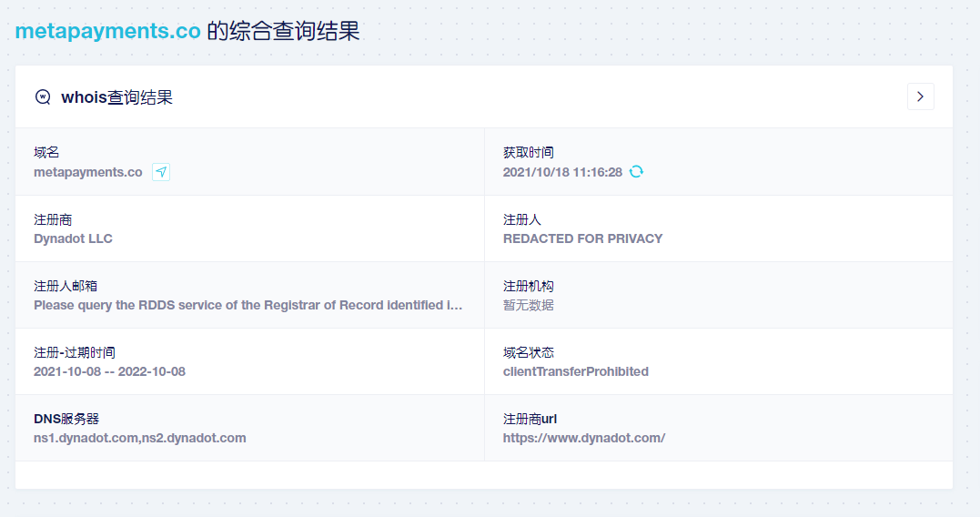Click the 注册商url field label
980x517 pixels.
[x=530, y=419]
